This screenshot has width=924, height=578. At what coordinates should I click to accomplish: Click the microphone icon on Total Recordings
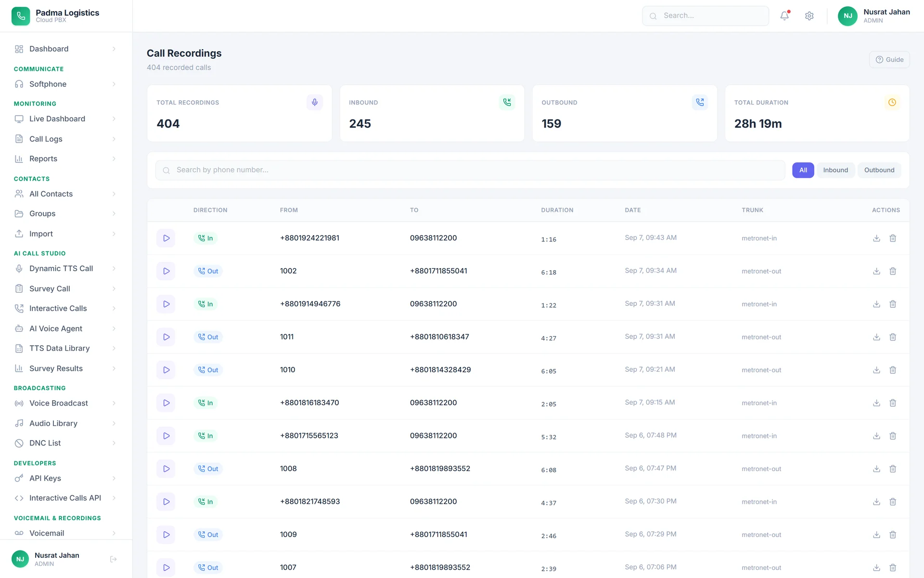pyautogui.click(x=315, y=102)
